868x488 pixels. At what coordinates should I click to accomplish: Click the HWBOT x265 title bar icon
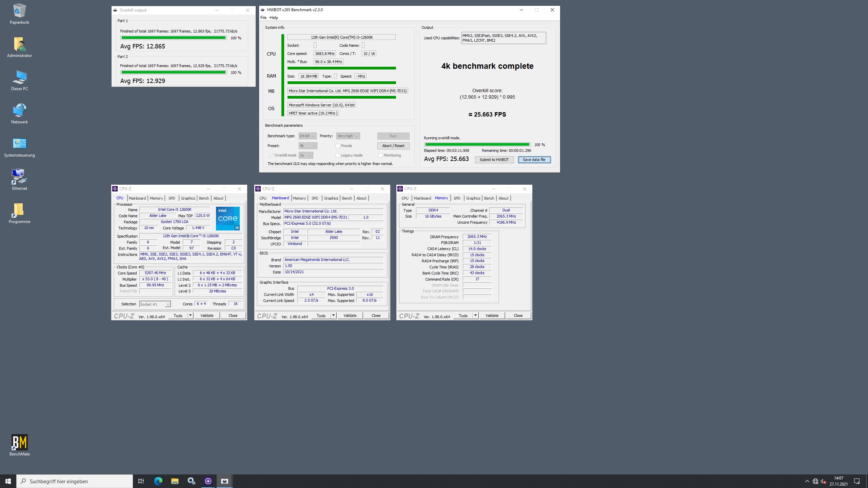click(x=263, y=10)
